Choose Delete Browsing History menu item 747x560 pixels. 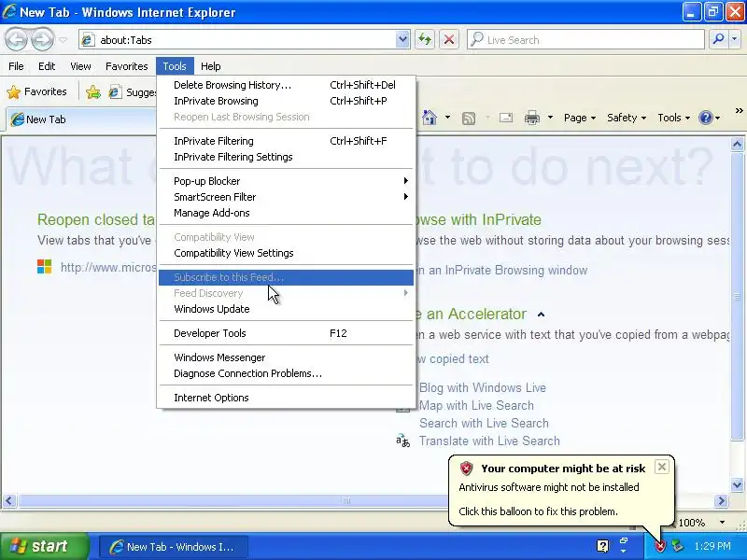[x=286, y=85]
